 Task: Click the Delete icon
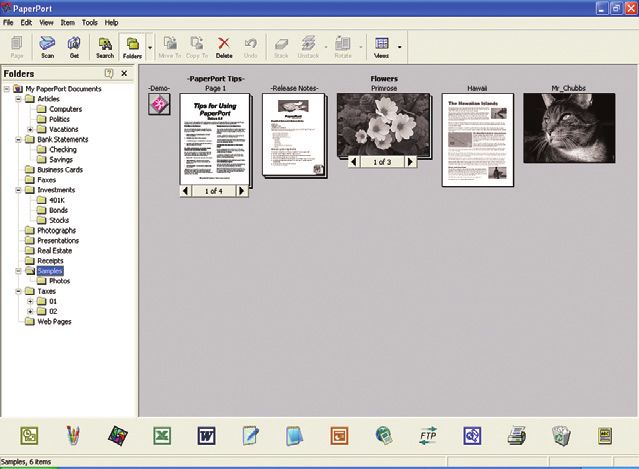tap(224, 47)
